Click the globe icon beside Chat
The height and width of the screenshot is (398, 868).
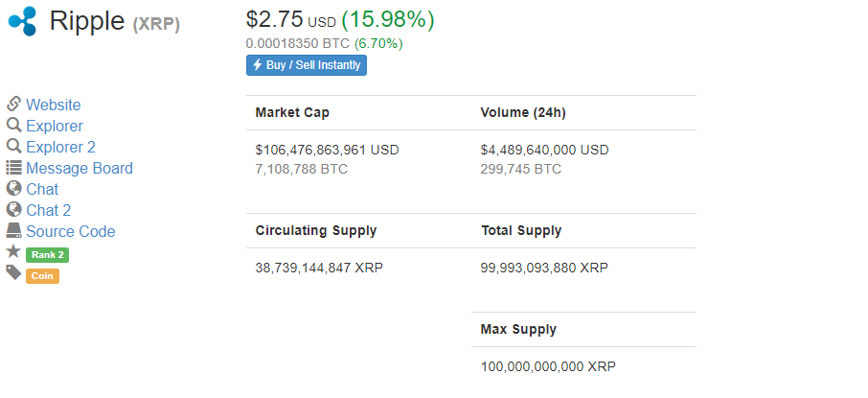13,189
